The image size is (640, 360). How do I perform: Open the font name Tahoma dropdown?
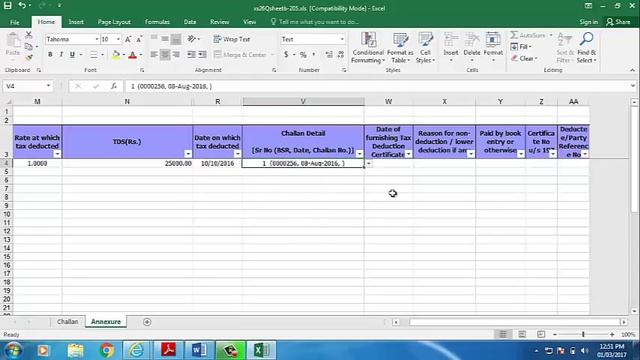97,39
